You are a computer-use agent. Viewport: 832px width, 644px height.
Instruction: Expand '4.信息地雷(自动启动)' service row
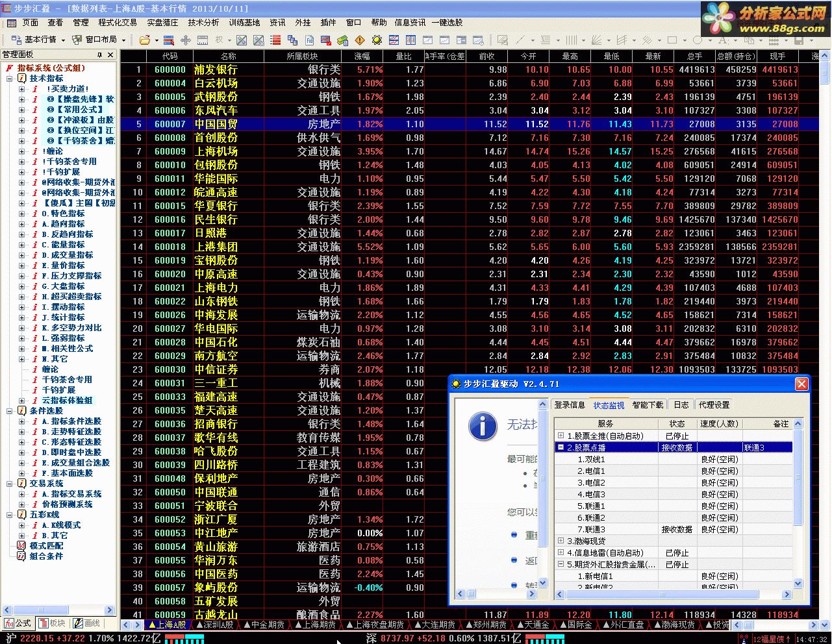561,552
